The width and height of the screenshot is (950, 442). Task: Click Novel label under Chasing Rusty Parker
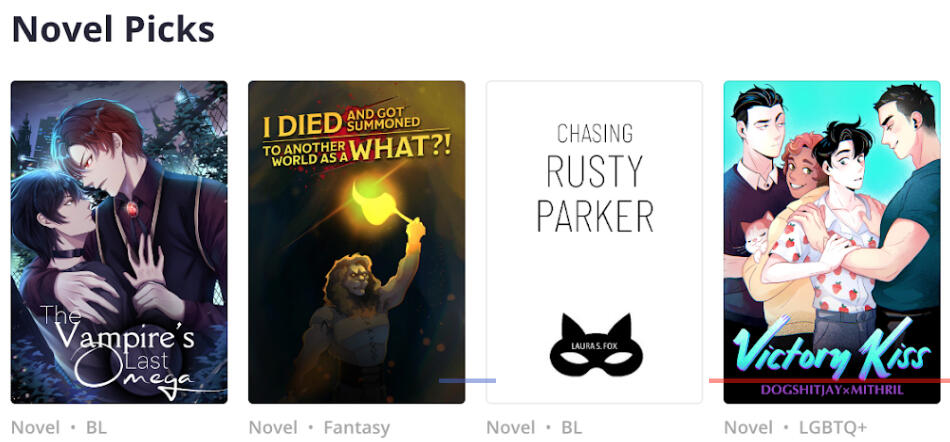tap(511, 428)
